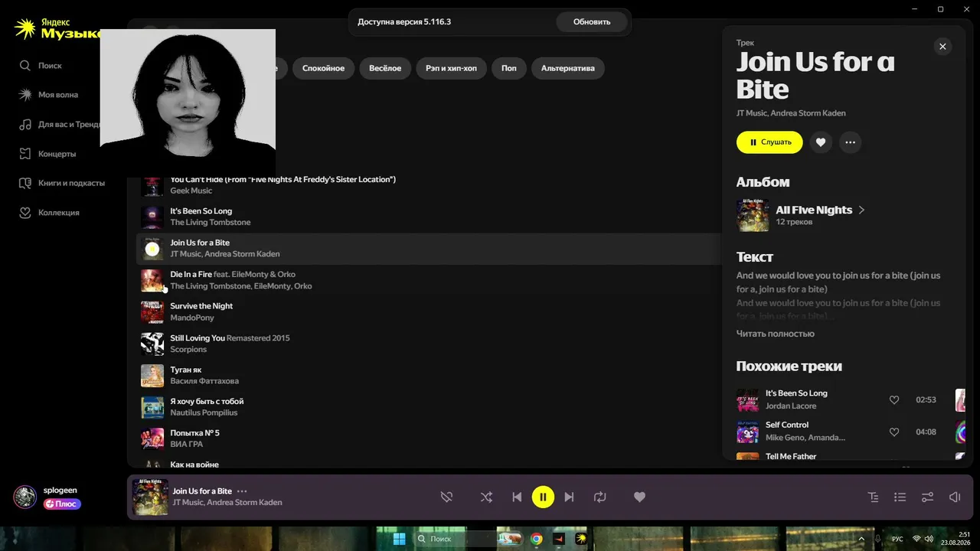Toggle repeat mode in the player bar
Screen dimensions: 980x551
(x=599, y=497)
